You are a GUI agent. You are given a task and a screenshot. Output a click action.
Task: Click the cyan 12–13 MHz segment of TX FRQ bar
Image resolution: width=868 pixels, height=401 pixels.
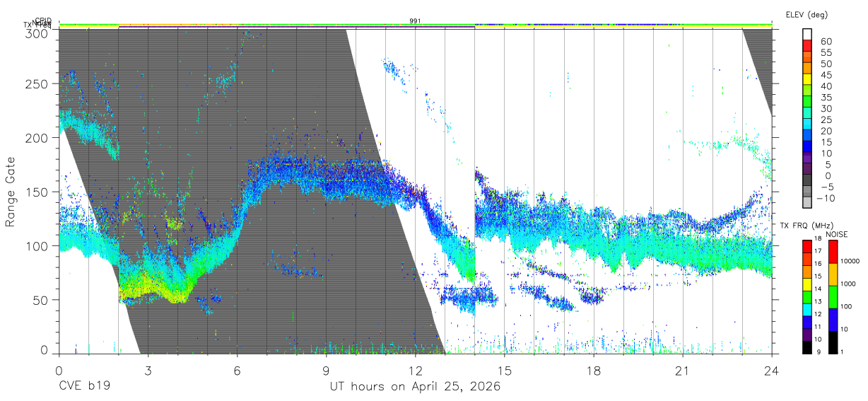[x=807, y=309]
